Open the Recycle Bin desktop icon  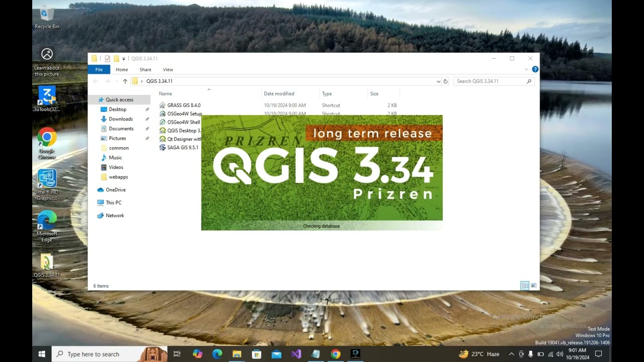pos(47,17)
